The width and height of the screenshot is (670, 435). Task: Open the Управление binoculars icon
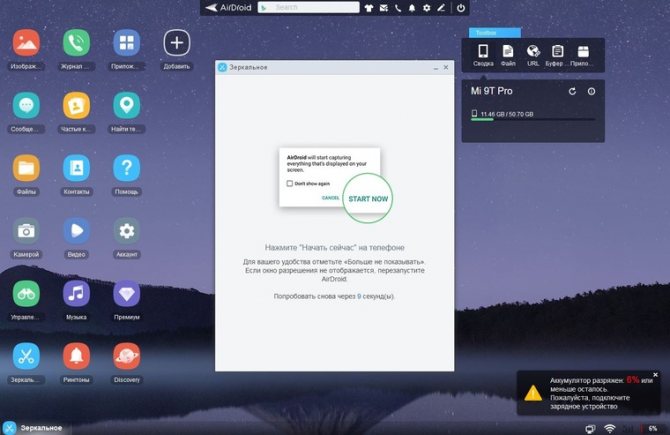click(x=26, y=294)
